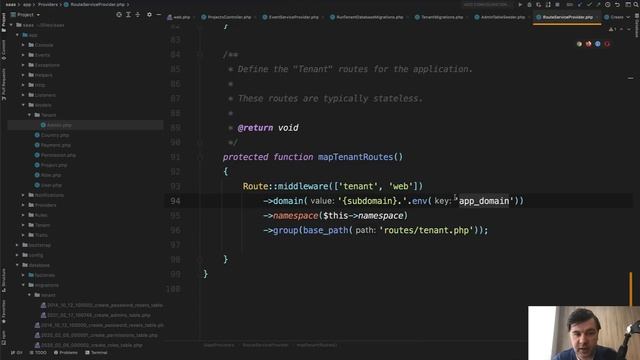Collapse the Models folder
Viewport: 640px width, 360px height.
(23, 105)
